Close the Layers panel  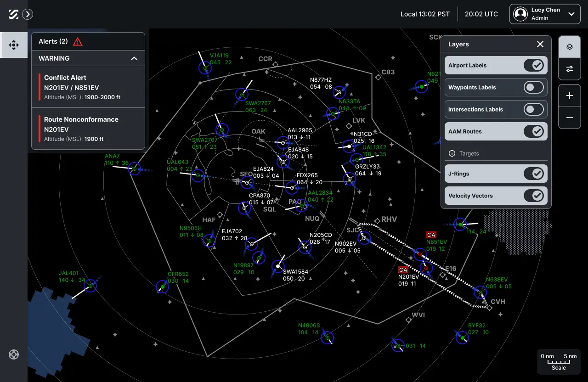pyautogui.click(x=540, y=44)
